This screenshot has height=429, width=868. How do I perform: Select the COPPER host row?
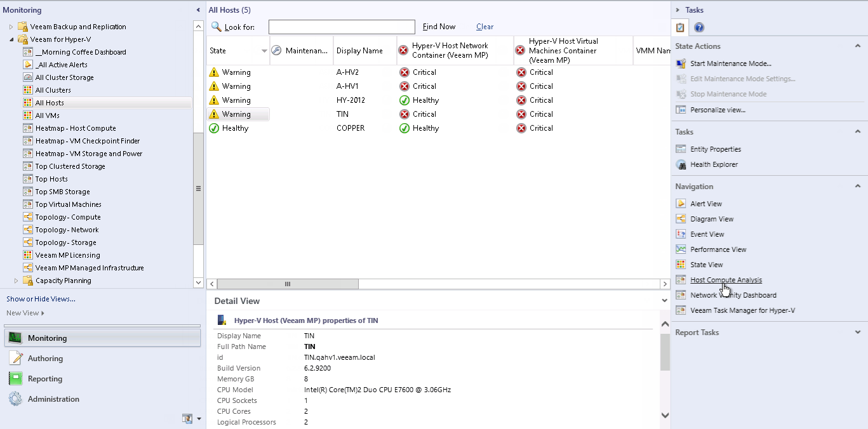(x=438, y=128)
